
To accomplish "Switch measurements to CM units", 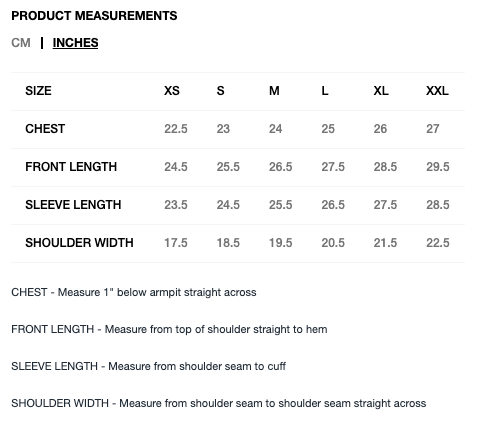I will point(21,43).
